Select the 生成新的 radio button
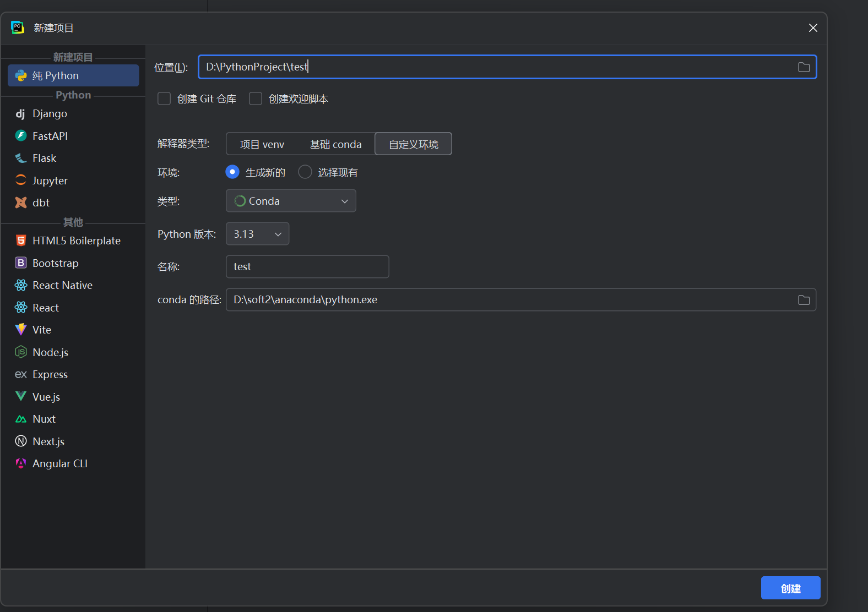This screenshot has height=612, width=868. coord(232,172)
